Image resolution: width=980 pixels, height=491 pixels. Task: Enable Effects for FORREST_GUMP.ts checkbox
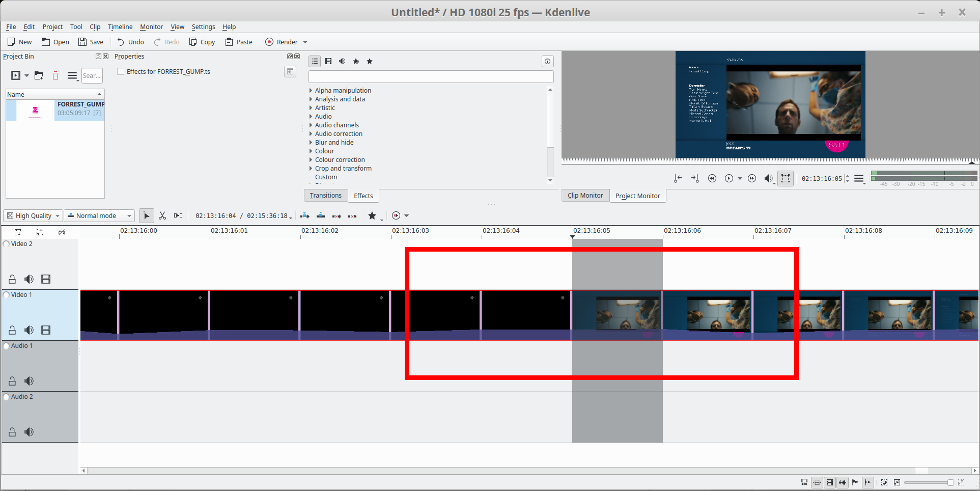click(x=121, y=71)
